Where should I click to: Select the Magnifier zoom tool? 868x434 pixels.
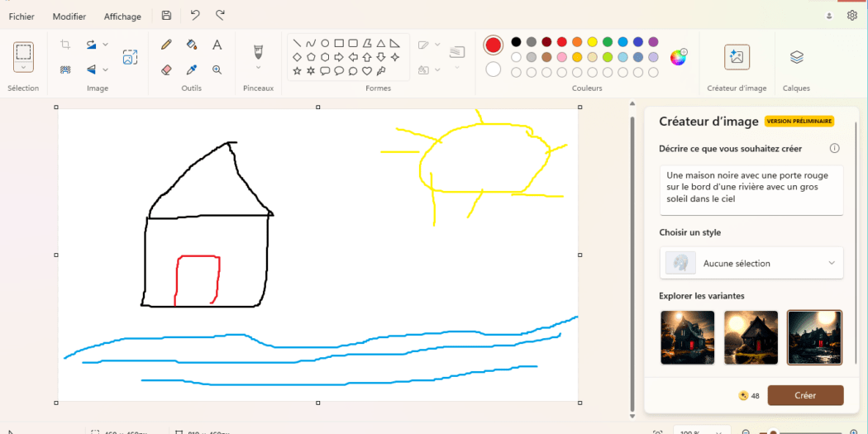point(217,70)
